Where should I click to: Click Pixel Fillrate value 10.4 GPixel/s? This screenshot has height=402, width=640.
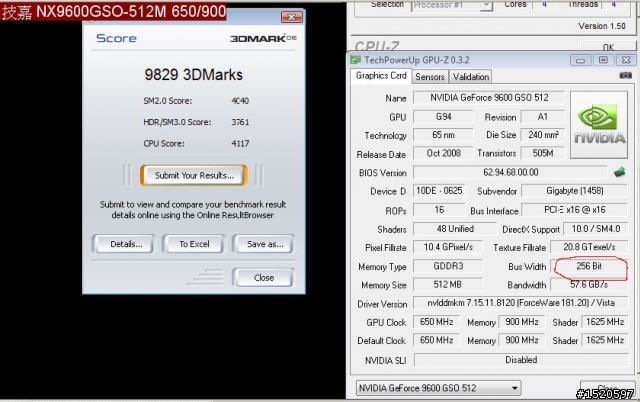tap(448, 247)
